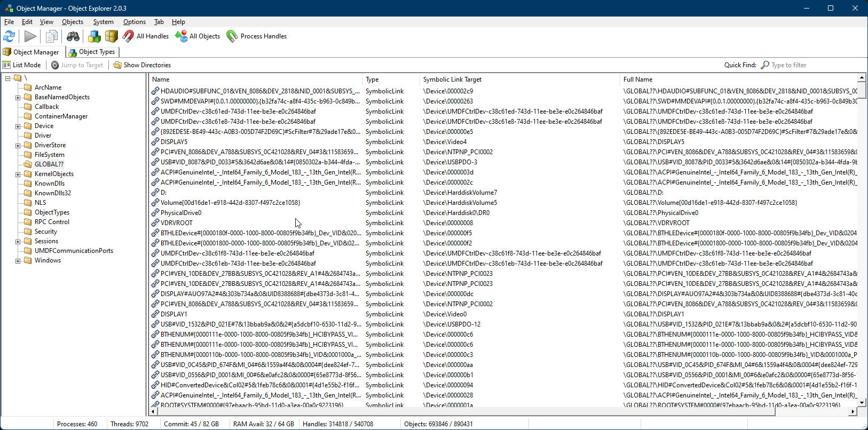Expand the Device folder node
Screen dimensions: 868x430
18,126
